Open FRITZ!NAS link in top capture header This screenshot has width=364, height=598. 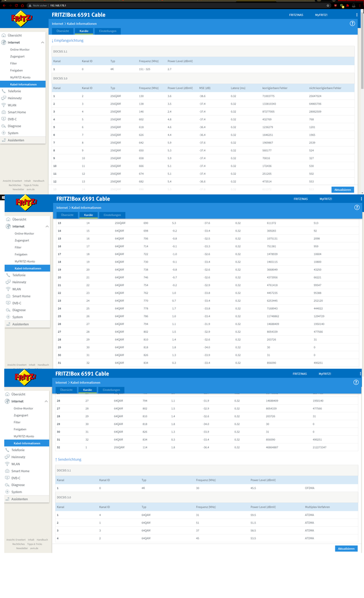296,15
